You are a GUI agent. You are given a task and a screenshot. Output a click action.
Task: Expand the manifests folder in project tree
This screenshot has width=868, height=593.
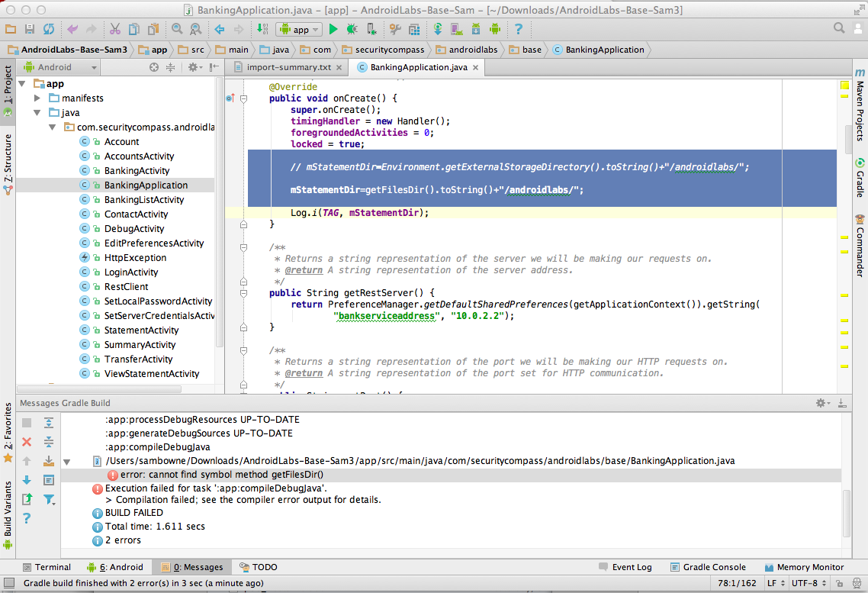point(37,98)
